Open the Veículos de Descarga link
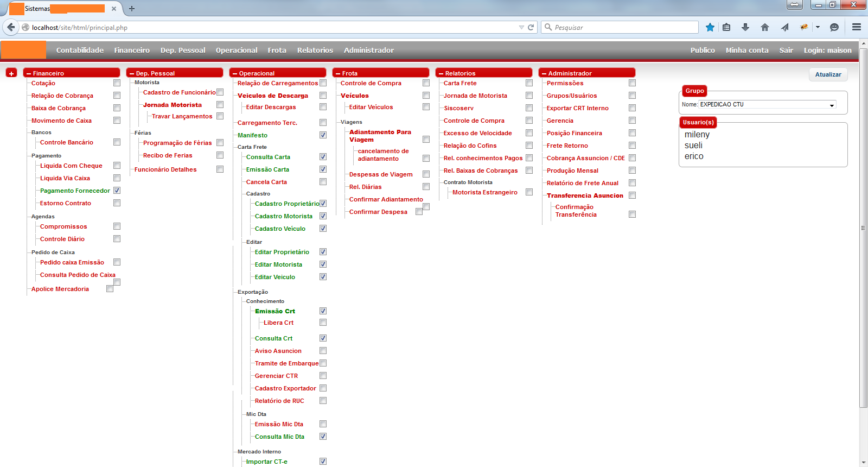The height and width of the screenshot is (467, 868). point(273,96)
